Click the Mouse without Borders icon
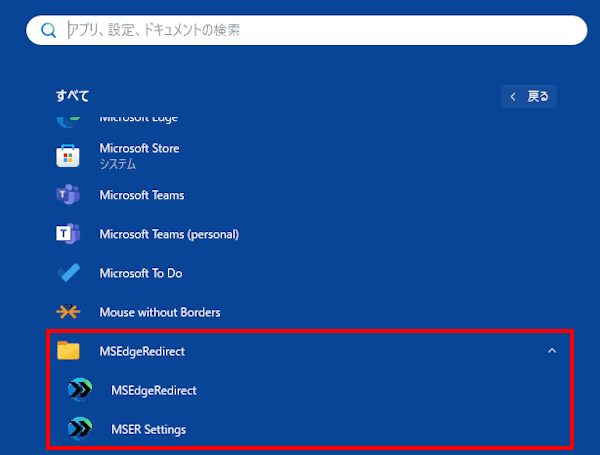This screenshot has height=455, width=600. [68, 312]
